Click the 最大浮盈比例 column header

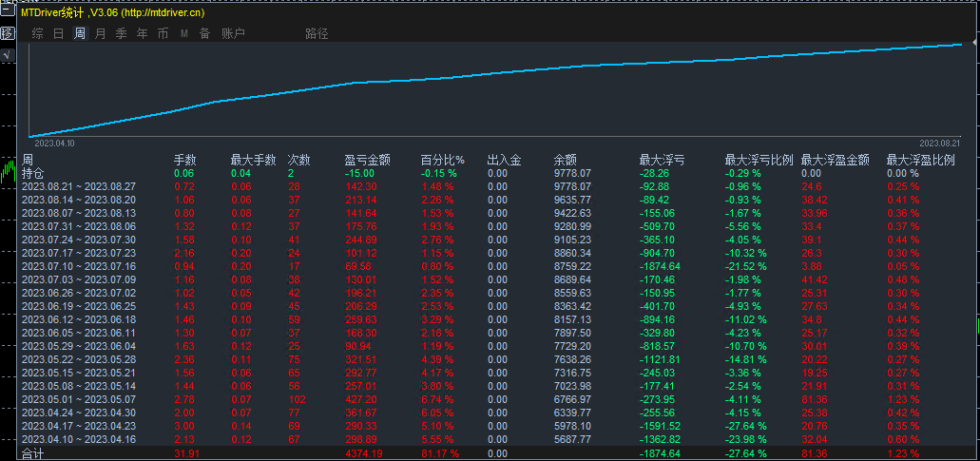coord(921,160)
